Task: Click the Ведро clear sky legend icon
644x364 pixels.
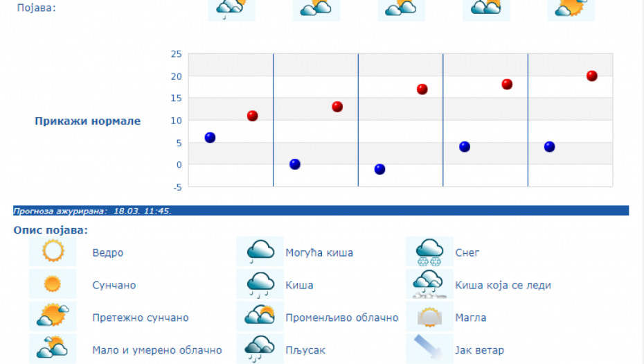Action: point(53,251)
